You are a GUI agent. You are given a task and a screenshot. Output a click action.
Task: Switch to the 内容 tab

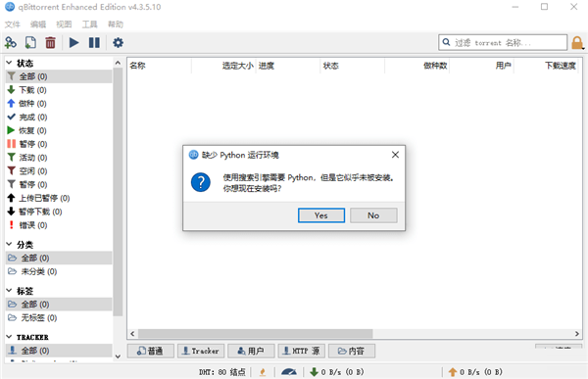(x=352, y=351)
